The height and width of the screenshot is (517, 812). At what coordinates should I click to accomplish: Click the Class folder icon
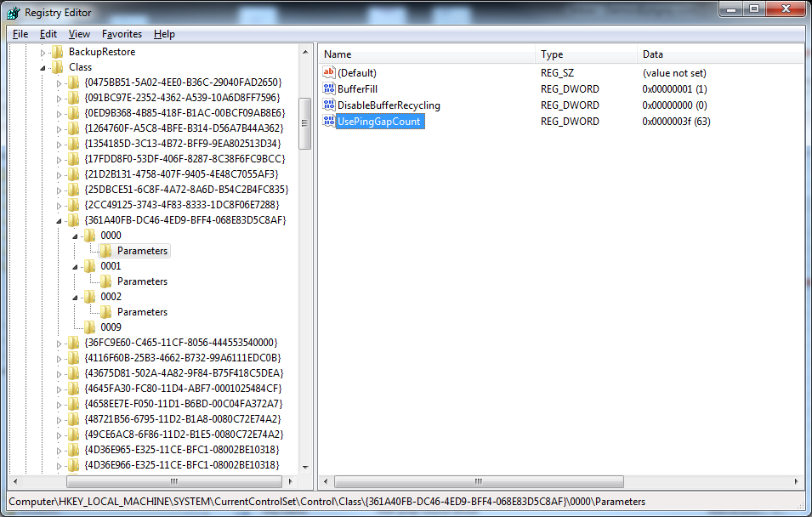point(58,67)
